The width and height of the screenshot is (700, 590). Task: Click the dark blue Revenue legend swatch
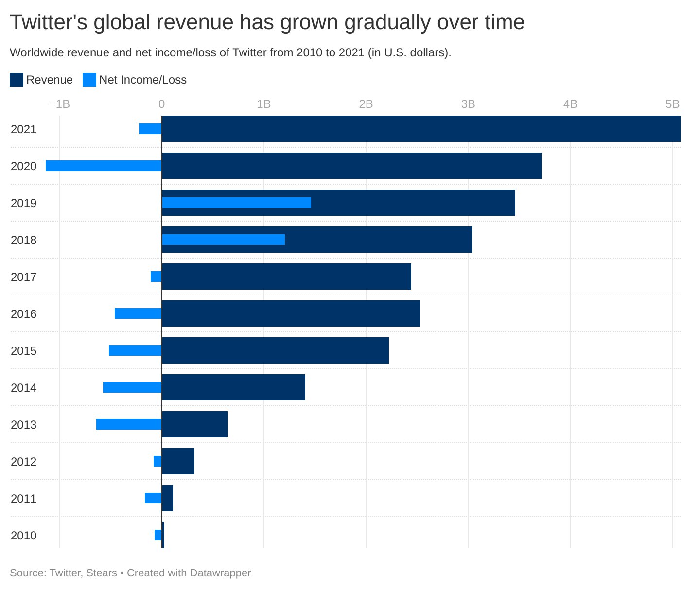[17, 80]
